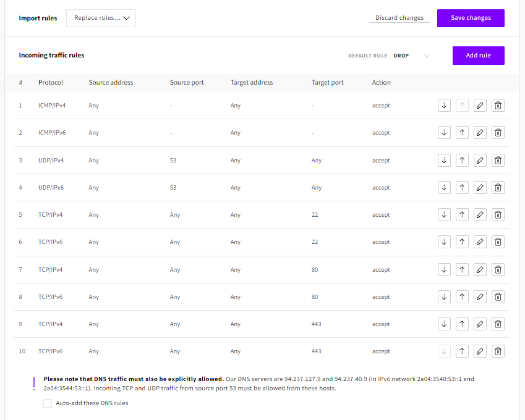Viewport: 525px width, 420px height.
Task: Delete rule 8 TCP/IPv6 port 80
Action: click(x=498, y=296)
